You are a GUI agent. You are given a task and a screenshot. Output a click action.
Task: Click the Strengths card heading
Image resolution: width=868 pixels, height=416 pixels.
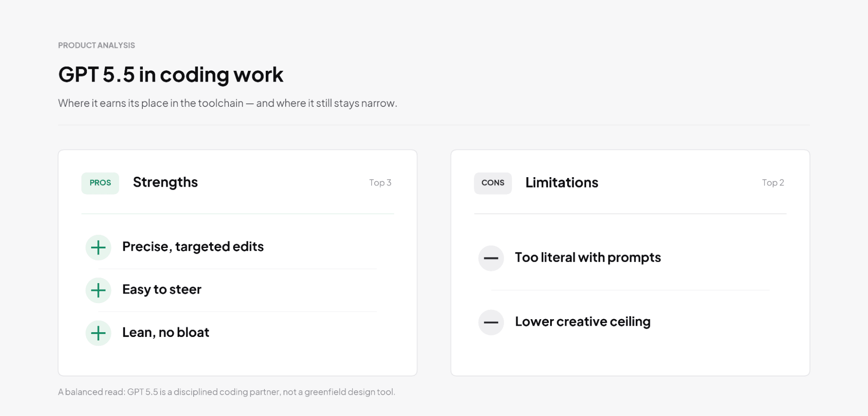click(x=165, y=182)
